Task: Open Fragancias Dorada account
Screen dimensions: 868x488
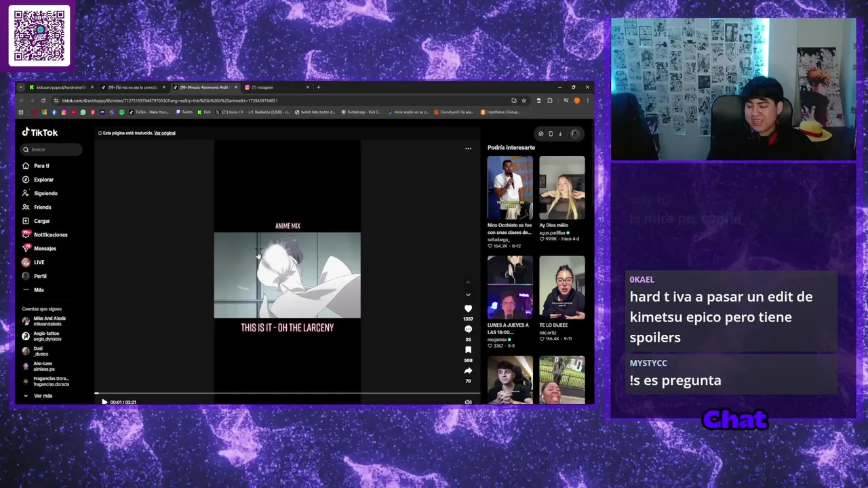Action: coord(46,382)
